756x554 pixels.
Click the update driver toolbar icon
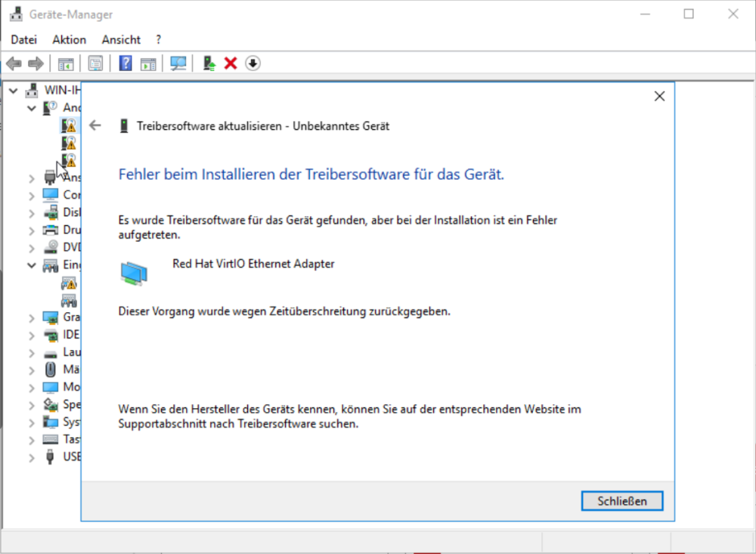point(209,63)
